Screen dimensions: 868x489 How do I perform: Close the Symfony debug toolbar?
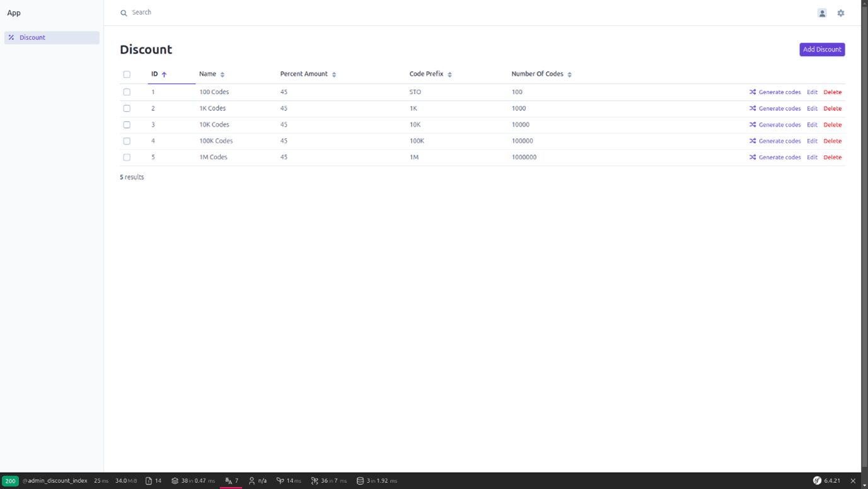point(853,481)
